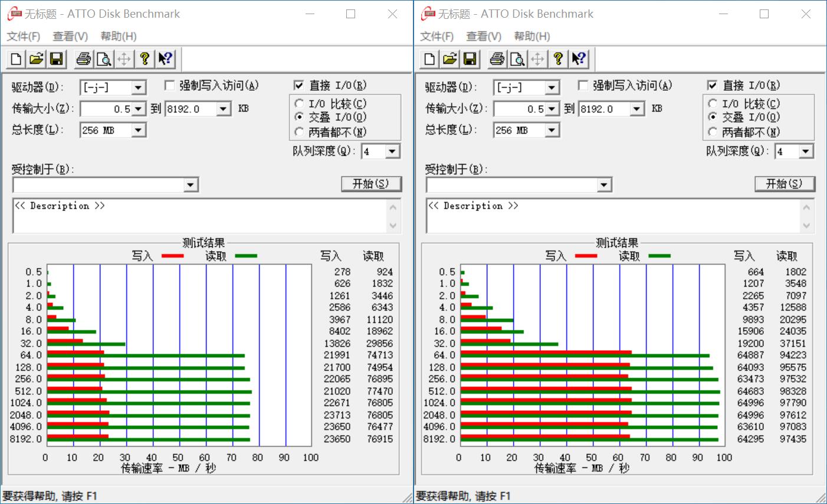Image resolution: width=827 pixels, height=504 pixels.
Task: Open Print Preview from the toolbar
Action: pos(104,58)
